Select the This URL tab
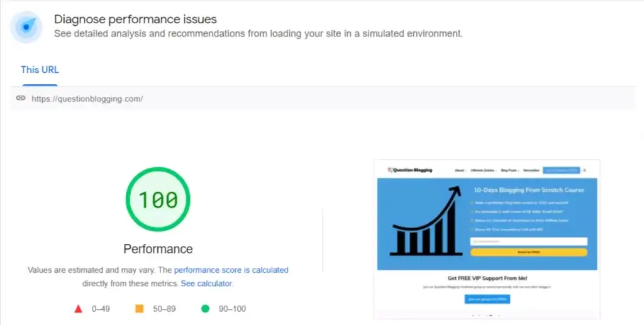 coord(40,70)
